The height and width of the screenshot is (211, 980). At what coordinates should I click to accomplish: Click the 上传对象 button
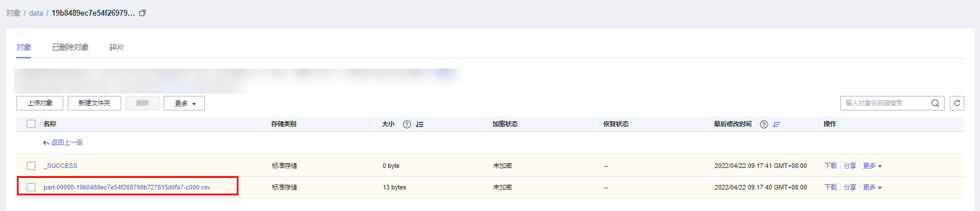pyautogui.click(x=39, y=103)
